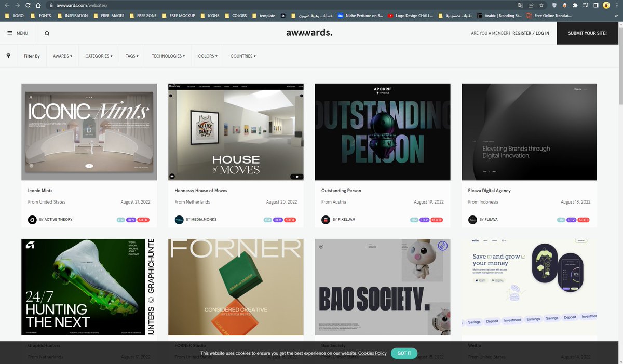Image resolution: width=623 pixels, height=364 pixels.
Task: Expand the AWARDS filter dropdown
Action: pyautogui.click(x=62, y=56)
